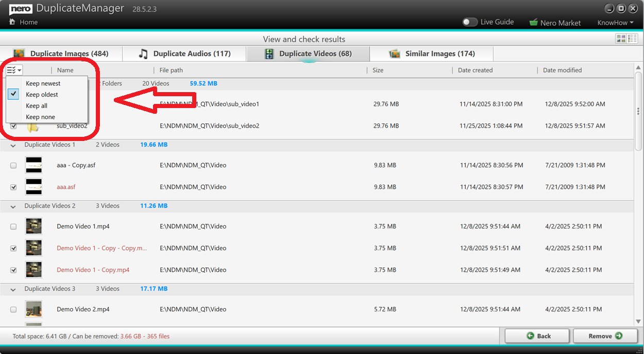Uncheck Demo Video 1 - Copy.mp4 checkbox

[13, 270]
